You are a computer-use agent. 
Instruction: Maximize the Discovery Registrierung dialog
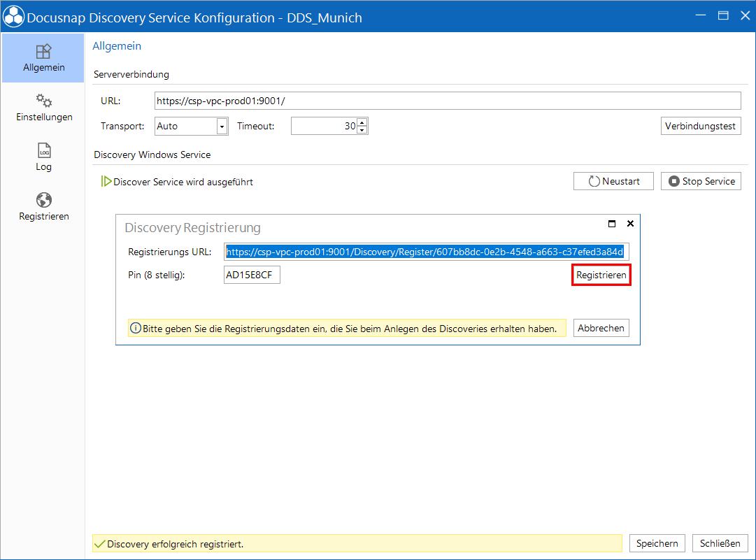point(612,224)
